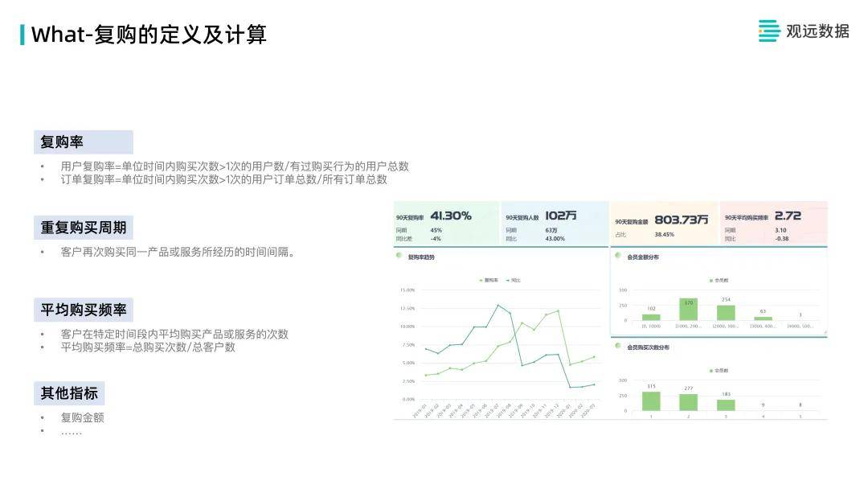Click the 重复购买周期 section heading

(84, 227)
